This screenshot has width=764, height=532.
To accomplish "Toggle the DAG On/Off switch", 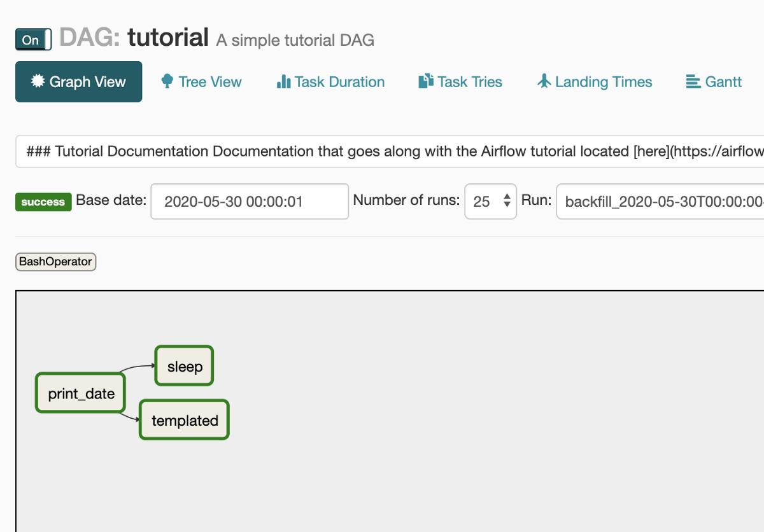I will coord(32,38).
